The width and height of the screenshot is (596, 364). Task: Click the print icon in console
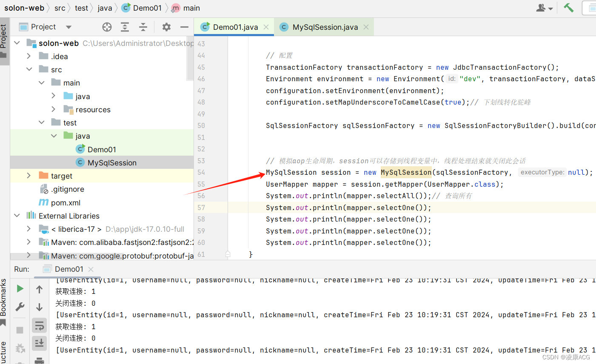[x=39, y=361]
